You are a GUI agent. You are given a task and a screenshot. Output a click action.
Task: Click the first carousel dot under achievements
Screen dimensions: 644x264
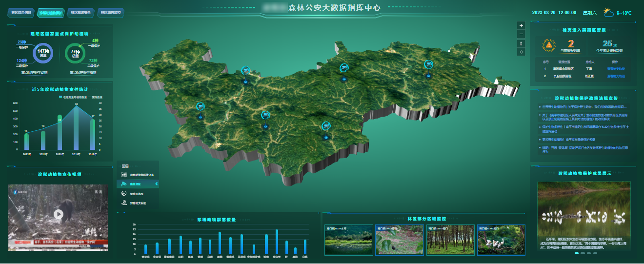pos(577,253)
